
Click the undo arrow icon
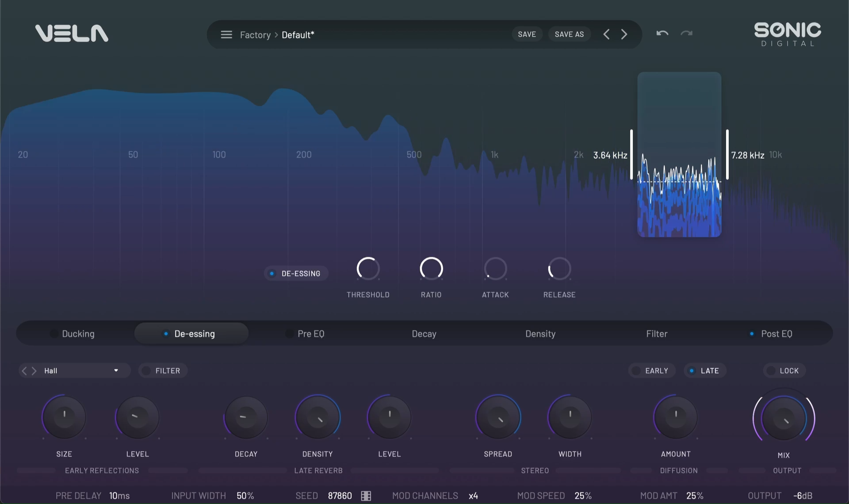click(x=662, y=34)
